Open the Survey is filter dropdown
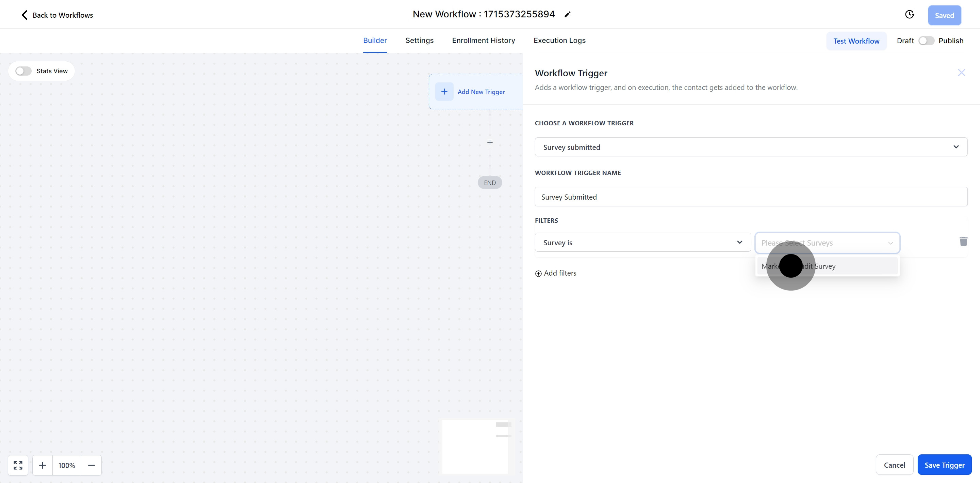The height and width of the screenshot is (483, 980). (642, 242)
